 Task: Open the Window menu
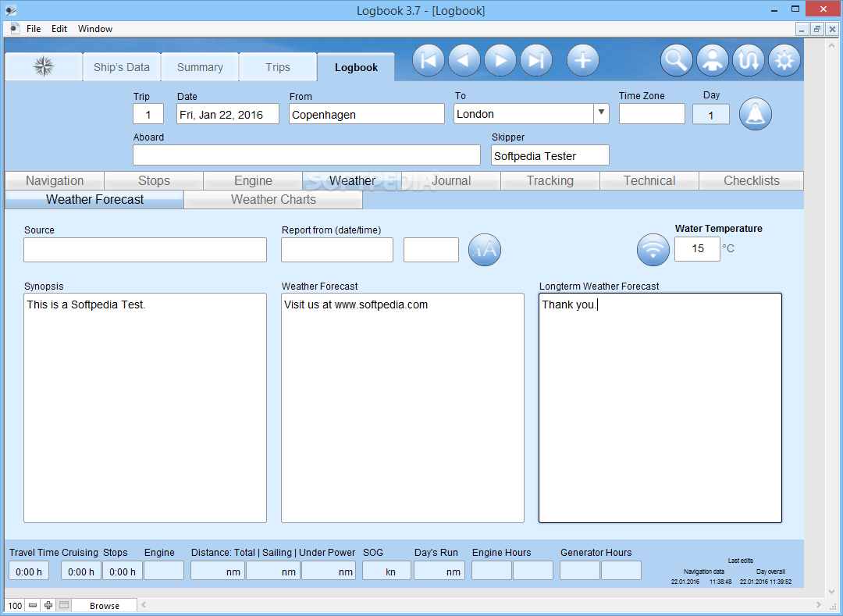pos(95,29)
